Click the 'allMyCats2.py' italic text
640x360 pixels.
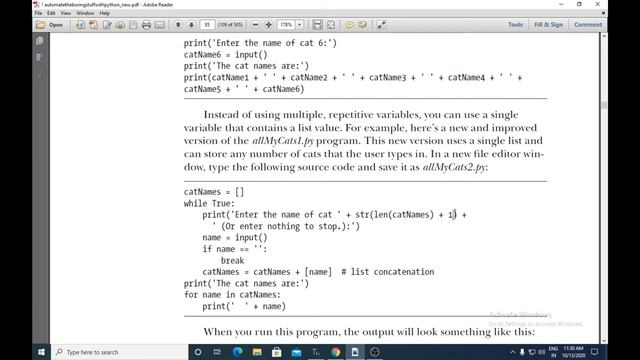[x=454, y=167]
